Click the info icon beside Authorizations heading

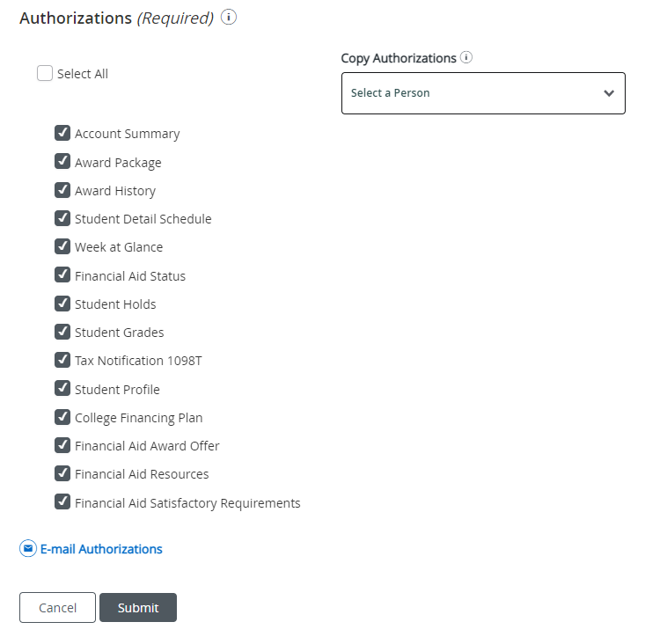(x=229, y=18)
